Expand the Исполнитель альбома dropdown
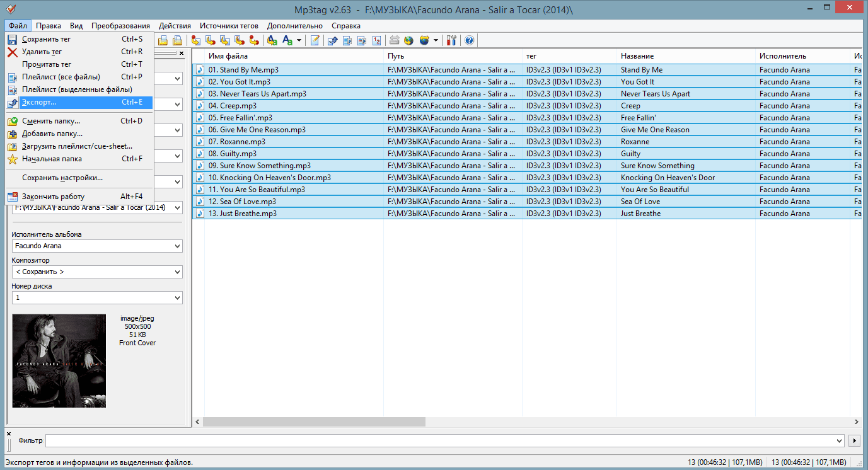The image size is (868, 470). pyautogui.click(x=177, y=246)
